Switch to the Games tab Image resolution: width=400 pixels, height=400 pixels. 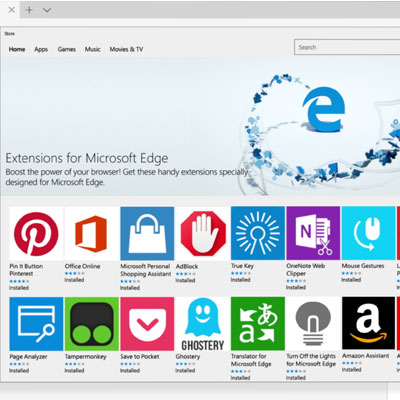[x=67, y=49]
